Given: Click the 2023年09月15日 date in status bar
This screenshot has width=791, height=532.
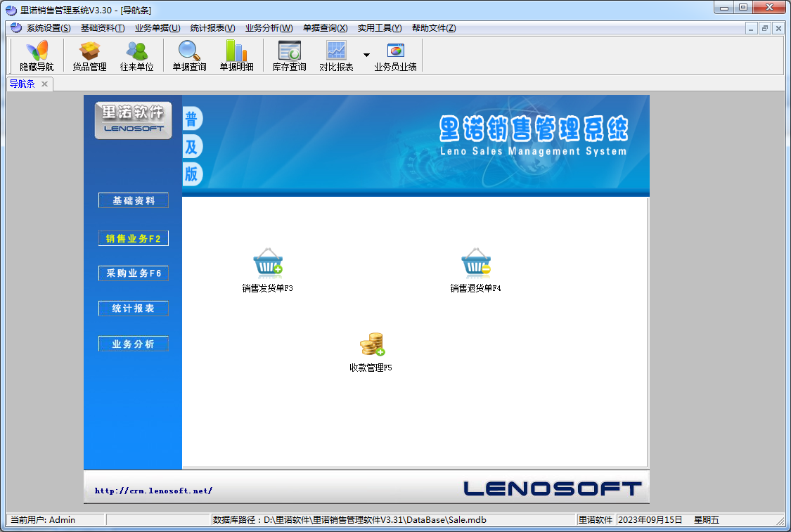Looking at the screenshot, I should click(650, 519).
